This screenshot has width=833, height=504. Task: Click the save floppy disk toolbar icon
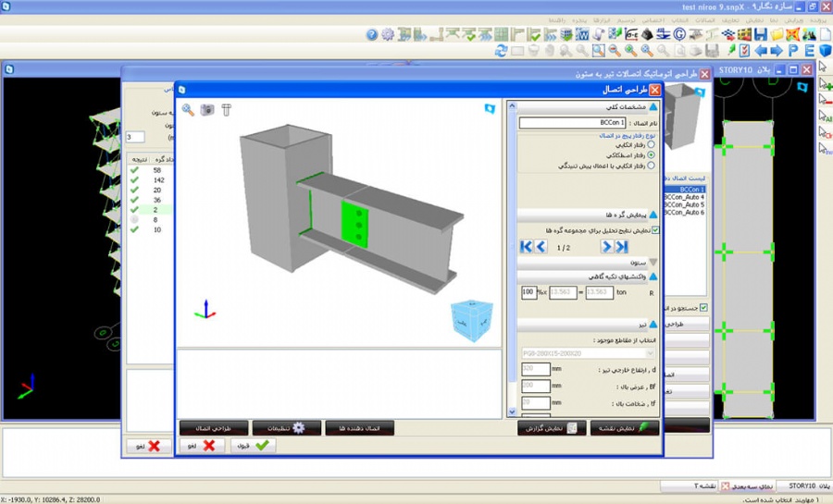(x=760, y=34)
